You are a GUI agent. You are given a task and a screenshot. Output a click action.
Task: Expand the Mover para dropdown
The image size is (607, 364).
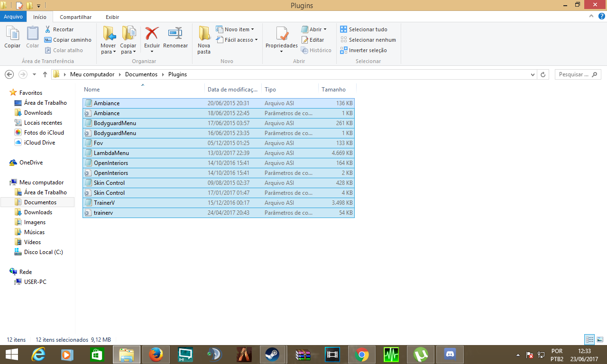coord(108,52)
